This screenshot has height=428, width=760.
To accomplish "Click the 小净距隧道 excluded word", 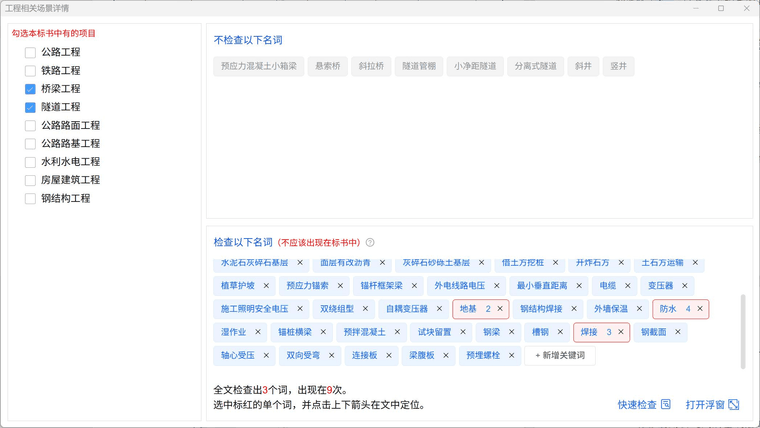I will pos(475,66).
